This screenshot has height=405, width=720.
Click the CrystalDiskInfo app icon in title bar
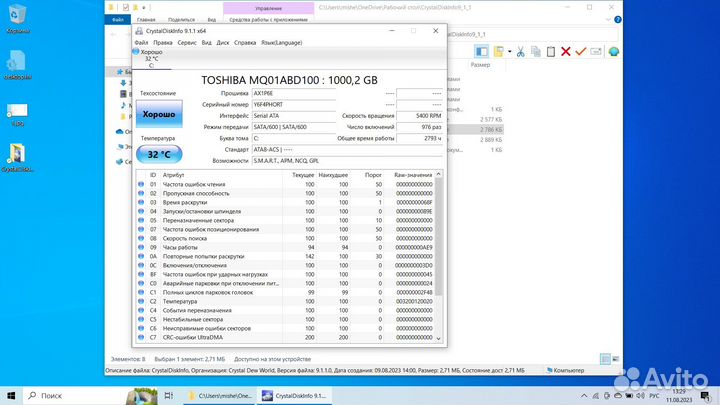tap(139, 31)
